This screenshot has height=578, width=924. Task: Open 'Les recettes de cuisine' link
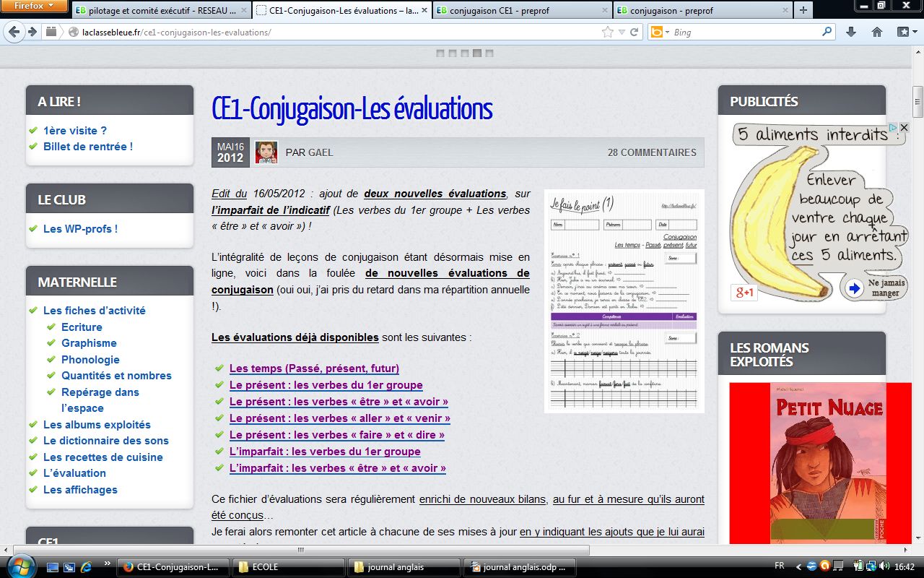click(103, 457)
